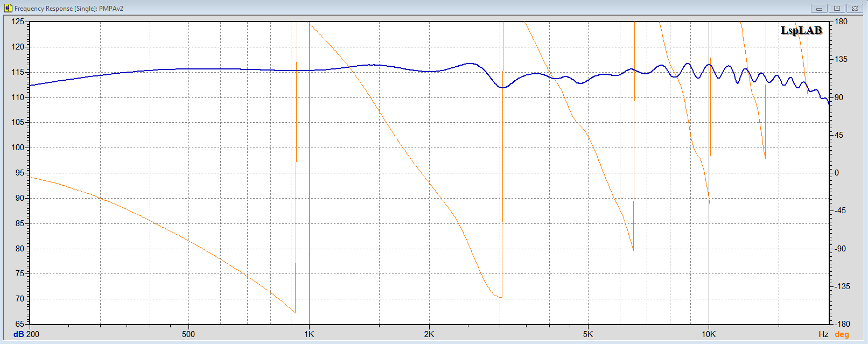Screen dimensions: 868x344
Task: Click the blue 'dB' axis unit label
Action: coord(18,334)
